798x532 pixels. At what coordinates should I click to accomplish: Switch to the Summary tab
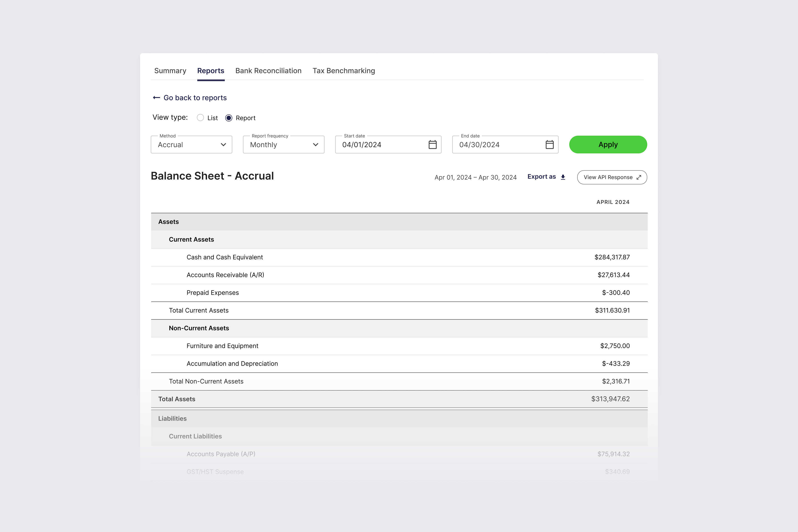(170, 70)
